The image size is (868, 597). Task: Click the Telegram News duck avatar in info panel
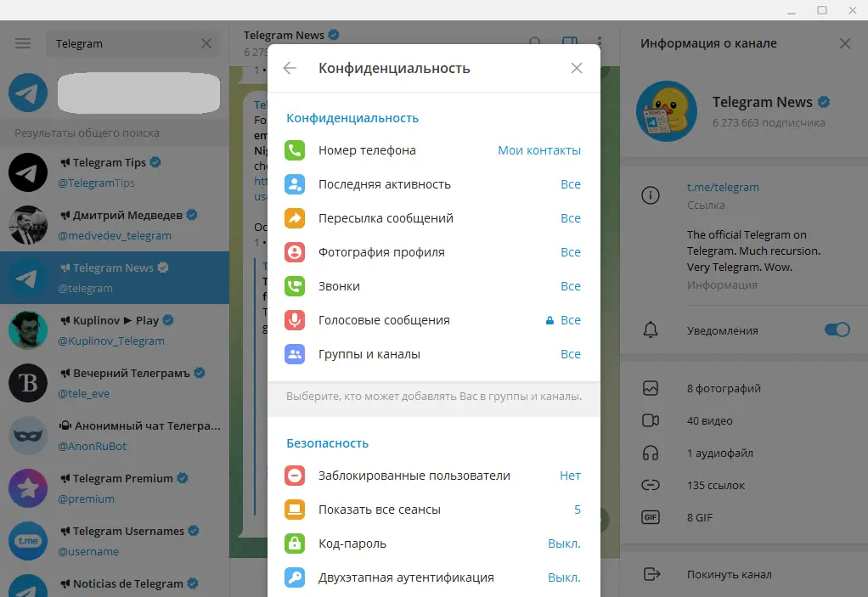pyautogui.click(x=667, y=111)
